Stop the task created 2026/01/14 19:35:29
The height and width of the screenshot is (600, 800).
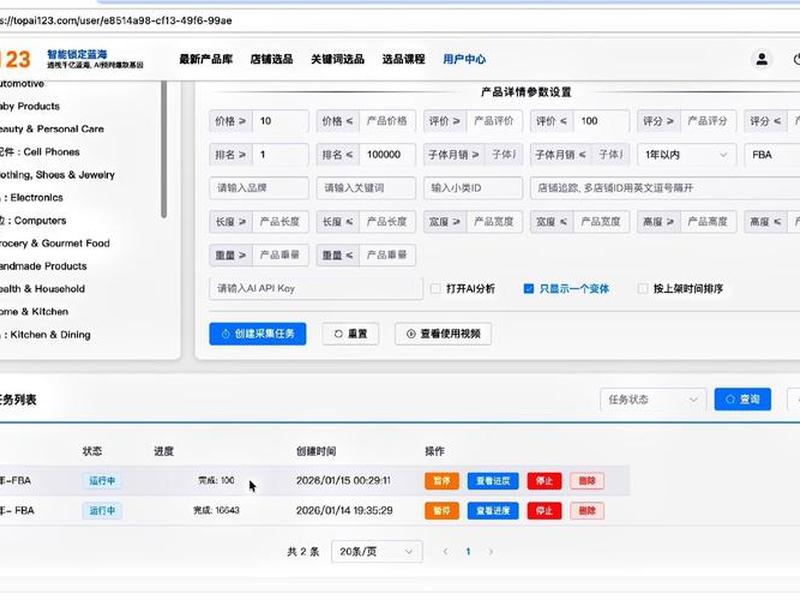544,511
